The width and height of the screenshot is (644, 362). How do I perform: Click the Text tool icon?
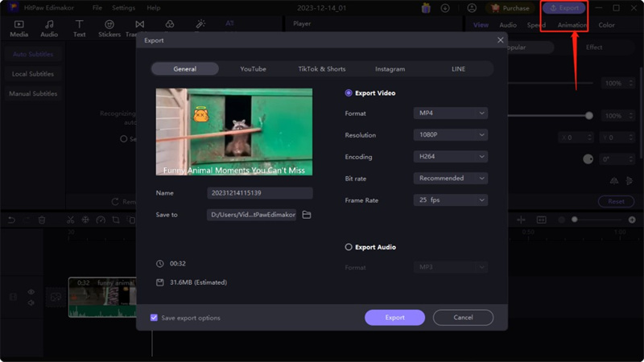coord(80,29)
